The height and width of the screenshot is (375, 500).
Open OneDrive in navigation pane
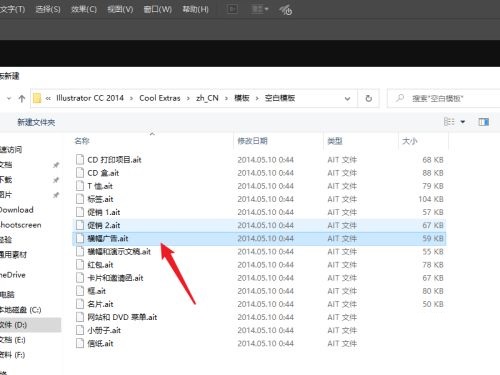click(13, 275)
